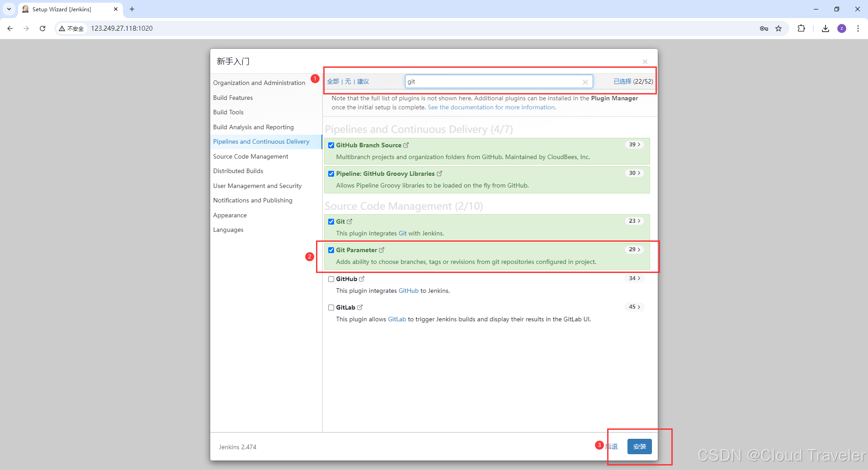Open the documentation for more information link
The width and height of the screenshot is (868, 470).
(x=491, y=107)
